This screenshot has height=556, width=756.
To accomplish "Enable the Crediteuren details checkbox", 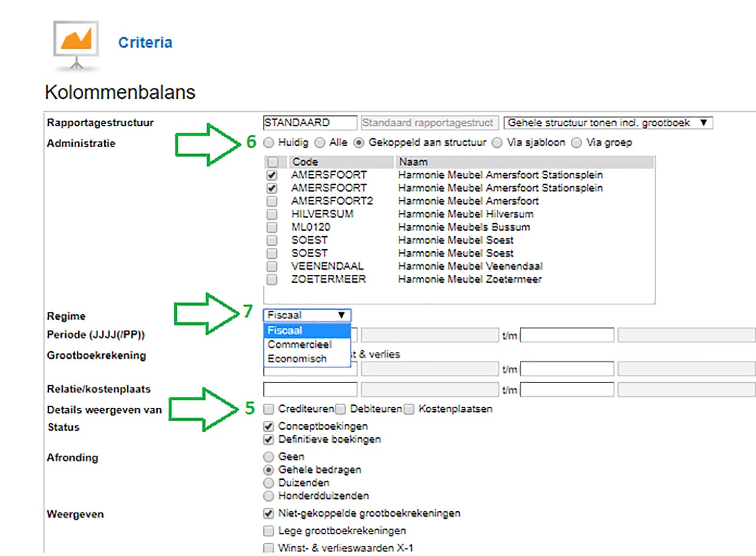I will coord(269,409).
